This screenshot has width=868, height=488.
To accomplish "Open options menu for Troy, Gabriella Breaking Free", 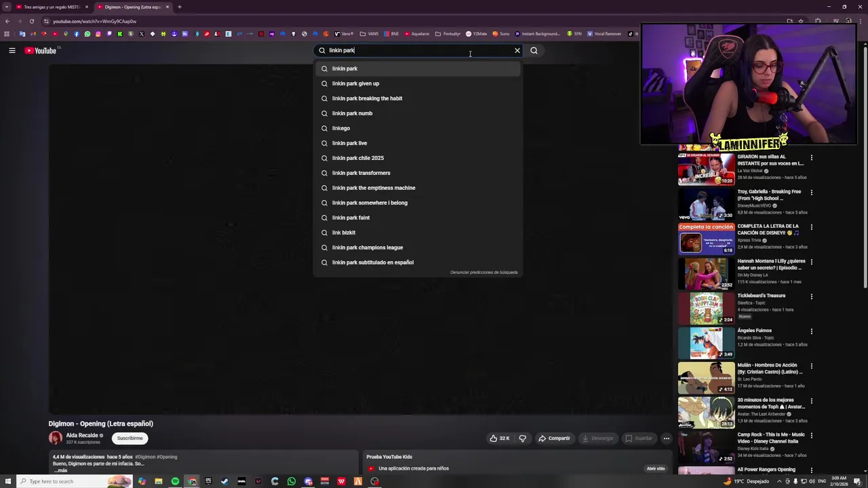I will (811, 192).
